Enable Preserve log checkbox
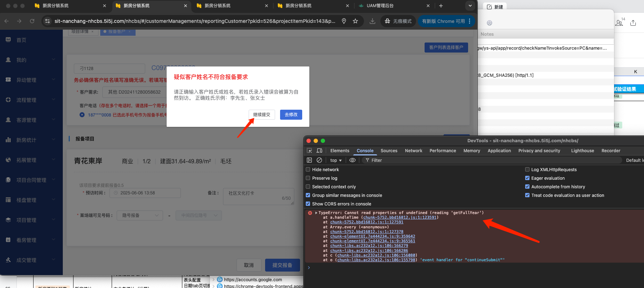This screenshot has height=288, width=644. pos(308,178)
